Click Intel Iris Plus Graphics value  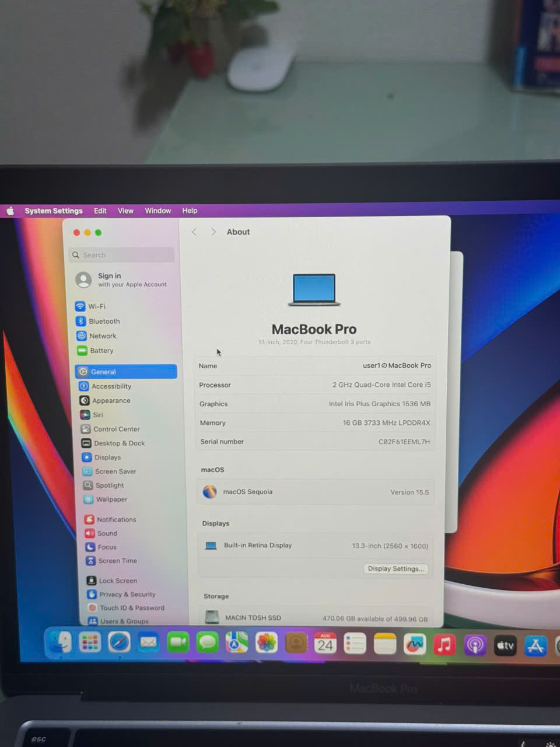(379, 404)
